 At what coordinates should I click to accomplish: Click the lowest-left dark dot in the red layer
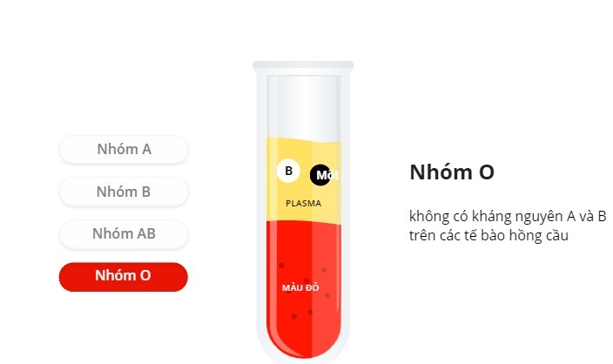coord(294,316)
